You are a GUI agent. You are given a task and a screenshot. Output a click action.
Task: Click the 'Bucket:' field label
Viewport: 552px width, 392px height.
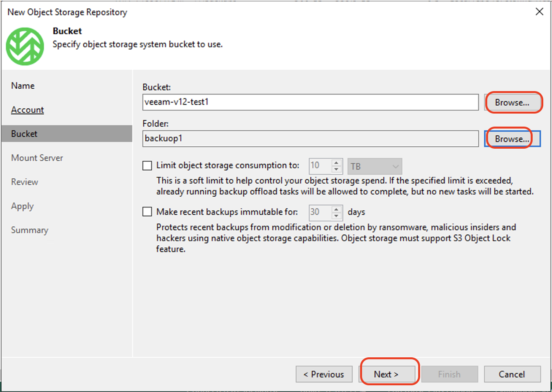pos(156,87)
